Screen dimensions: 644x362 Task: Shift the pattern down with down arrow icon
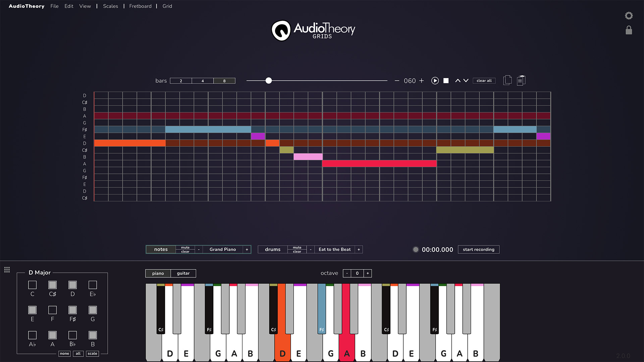tap(466, 80)
